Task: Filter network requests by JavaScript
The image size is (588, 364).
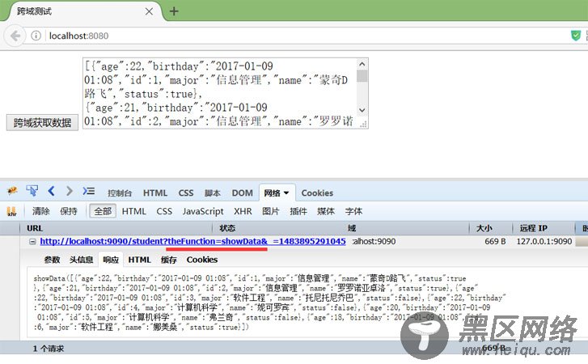Action: click(x=203, y=211)
